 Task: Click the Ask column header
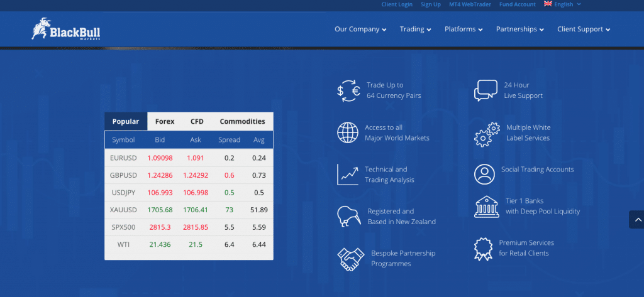(x=196, y=139)
